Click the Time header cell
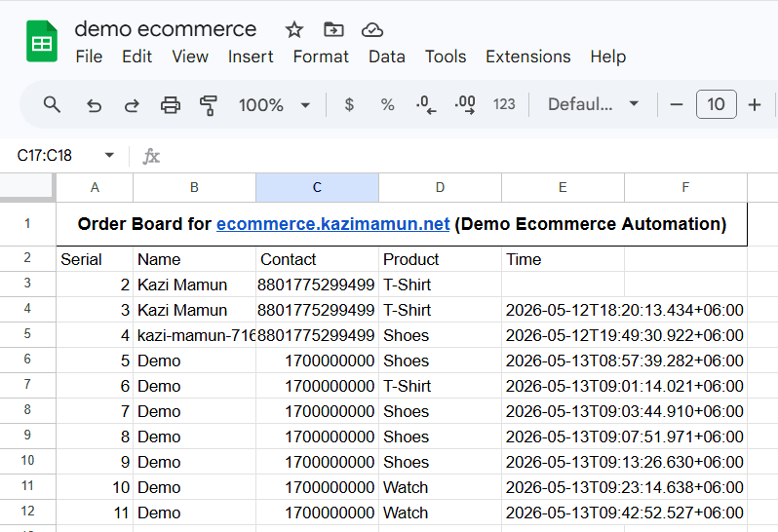 (x=563, y=259)
